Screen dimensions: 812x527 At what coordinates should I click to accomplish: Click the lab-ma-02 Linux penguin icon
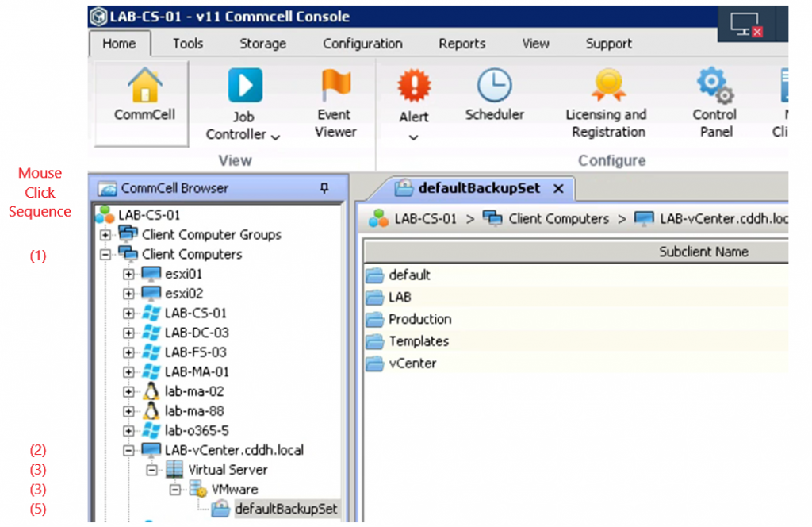click(x=151, y=391)
